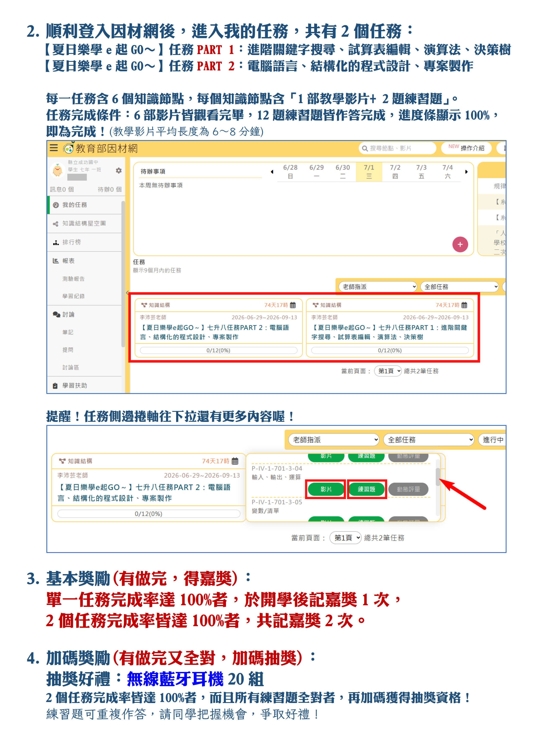Select date 6/30 二 in calendar

pos(343,172)
